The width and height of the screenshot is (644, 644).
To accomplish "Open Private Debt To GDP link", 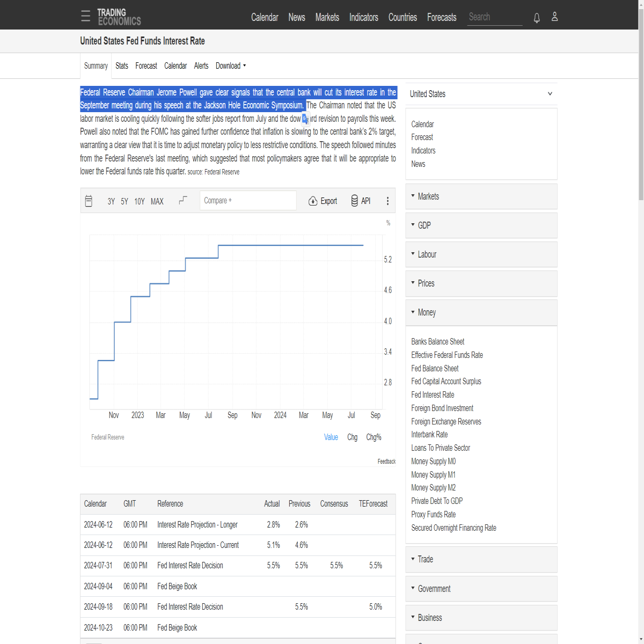I will point(437,501).
